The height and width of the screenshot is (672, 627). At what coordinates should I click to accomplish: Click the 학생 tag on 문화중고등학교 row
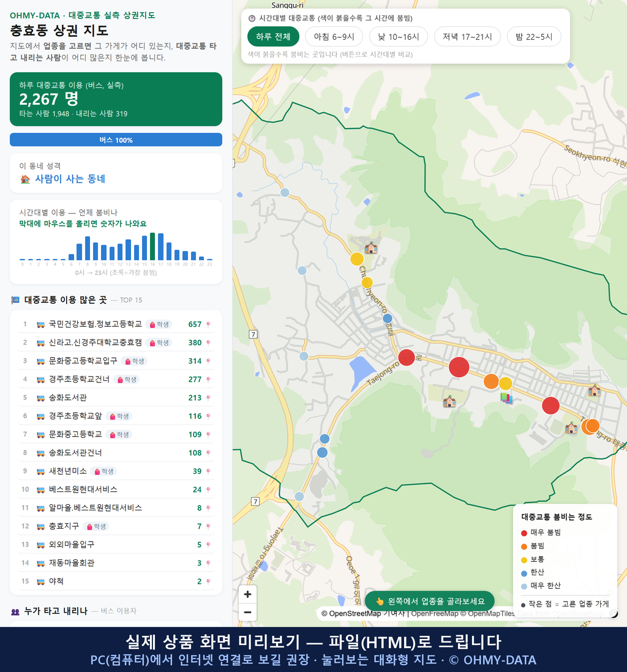click(119, 435)
